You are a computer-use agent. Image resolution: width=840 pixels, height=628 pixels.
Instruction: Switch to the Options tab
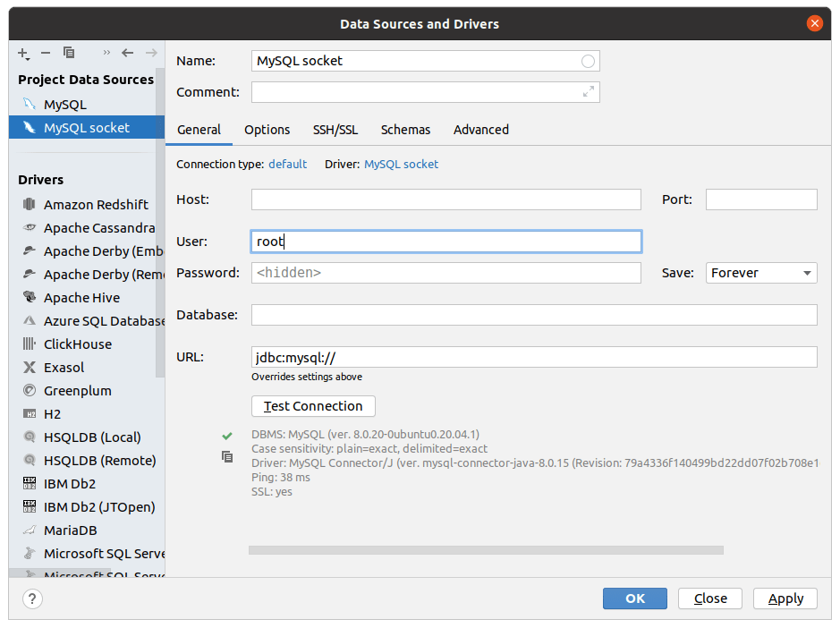coord(267,130)
